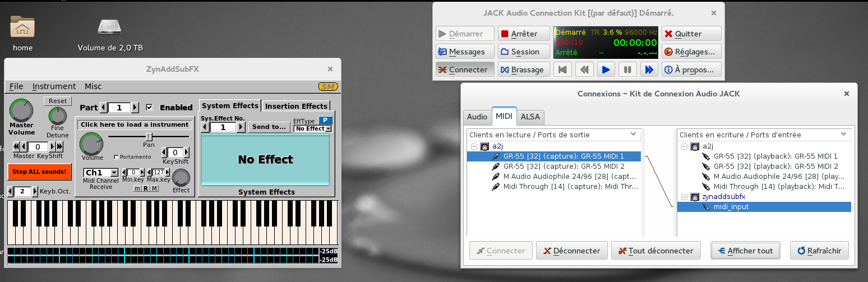Screen dimensions: 868x282
Task: Select Midi Through [14] playback port
Action: pyautogui.click(x=764, y=187)
